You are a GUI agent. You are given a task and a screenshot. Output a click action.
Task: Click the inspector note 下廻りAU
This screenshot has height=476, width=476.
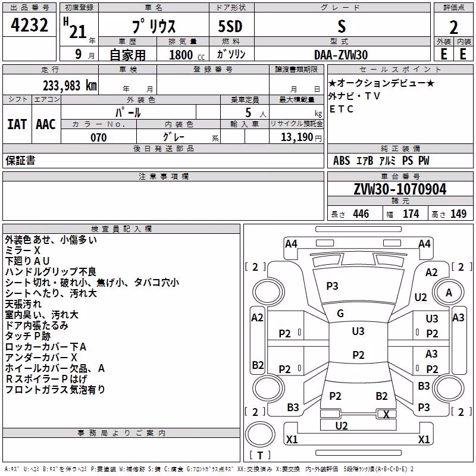[27, 261]
